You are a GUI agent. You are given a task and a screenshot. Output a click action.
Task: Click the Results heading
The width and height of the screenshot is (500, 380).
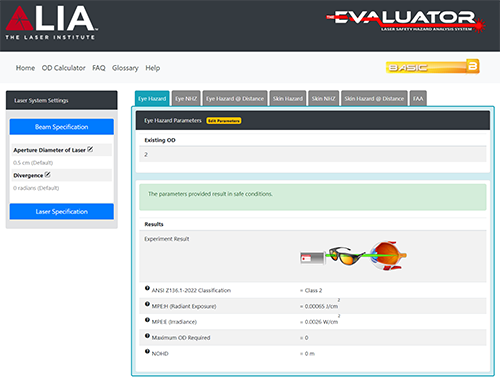click(154, 224)
